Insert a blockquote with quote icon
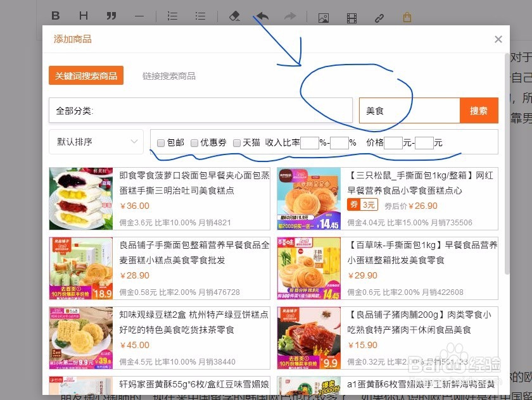This screenshot has height=400, width=532. [x=111, y=16]
